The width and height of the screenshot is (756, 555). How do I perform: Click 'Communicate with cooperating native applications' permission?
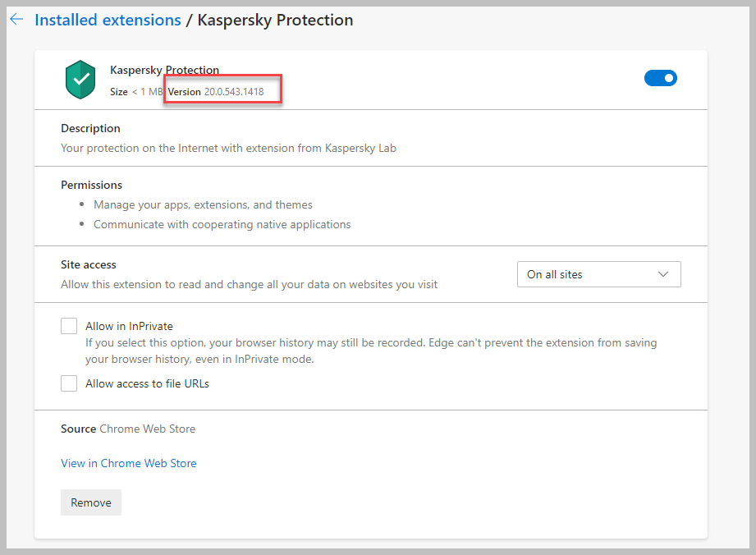222,225
